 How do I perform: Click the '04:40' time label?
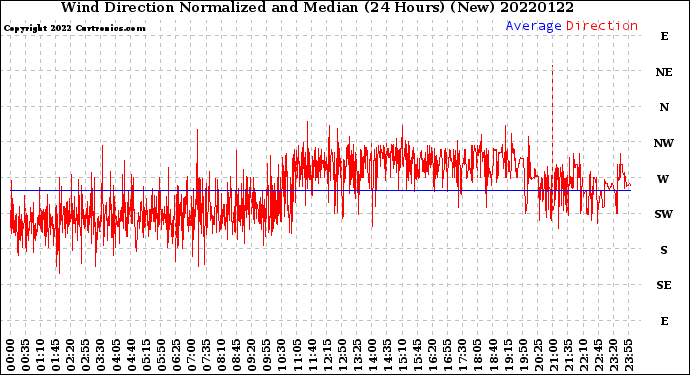coord(131,356)
